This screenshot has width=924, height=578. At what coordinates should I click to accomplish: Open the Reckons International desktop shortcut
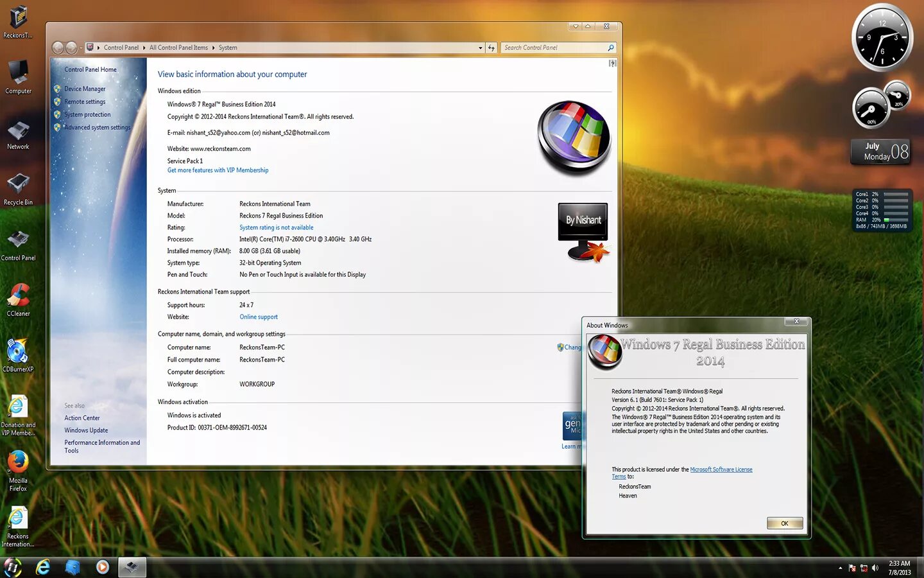tap(18, 527)
